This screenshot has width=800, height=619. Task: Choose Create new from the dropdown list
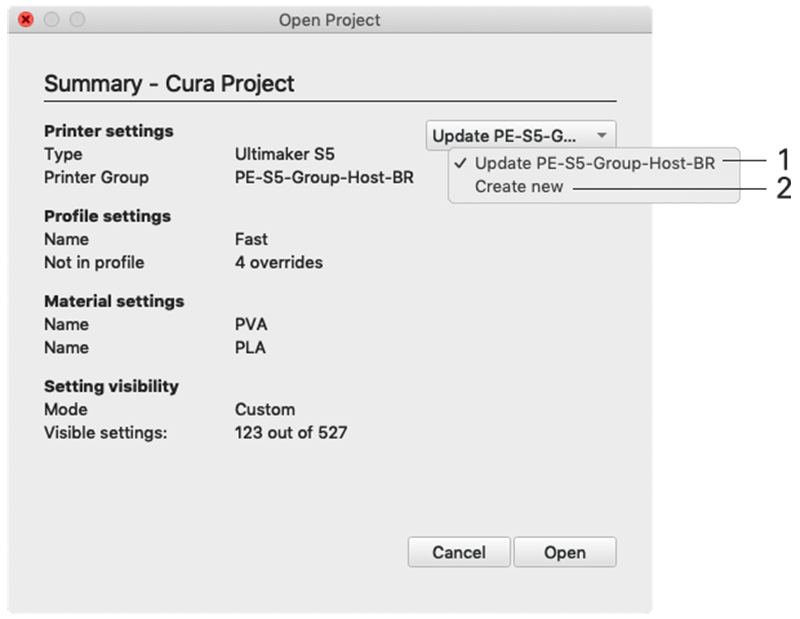(519, 187)
